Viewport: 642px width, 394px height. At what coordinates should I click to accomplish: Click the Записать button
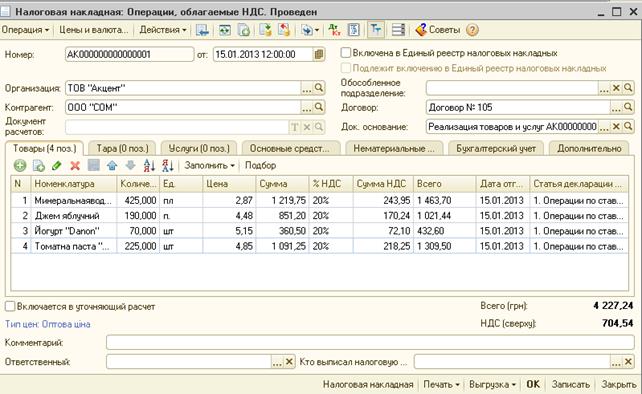(x=570, y=385)
